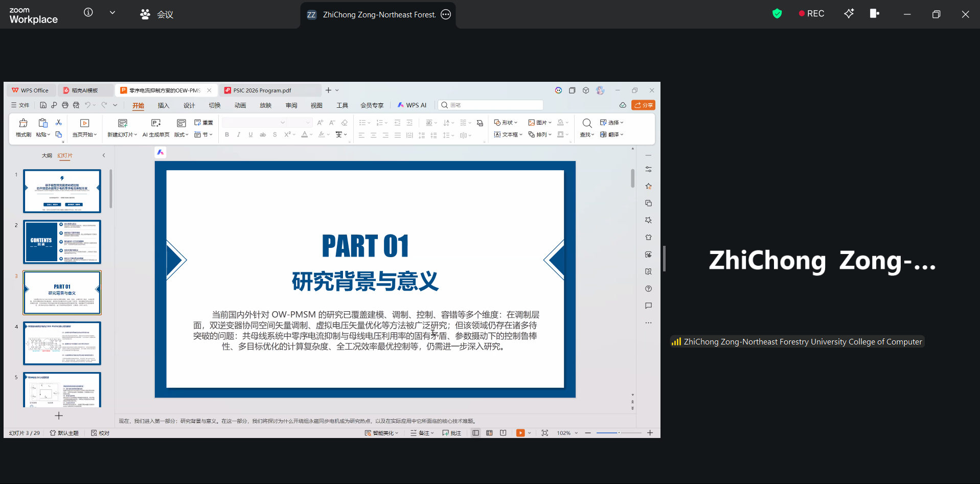980x484 pixels.
Task: Click the 重置 (Reset) slide icon
Action: coord(198,122)
